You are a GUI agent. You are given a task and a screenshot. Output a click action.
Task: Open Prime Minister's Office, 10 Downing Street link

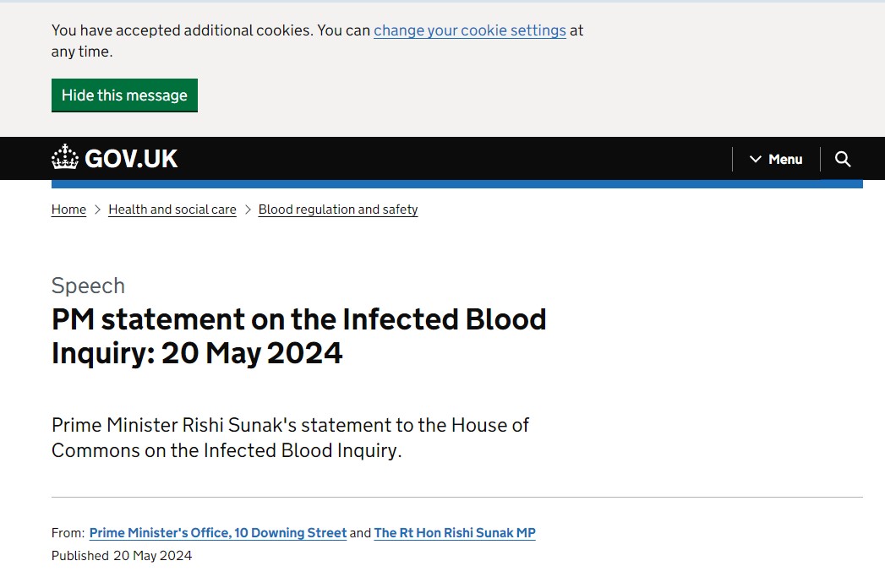click(218, 533)
